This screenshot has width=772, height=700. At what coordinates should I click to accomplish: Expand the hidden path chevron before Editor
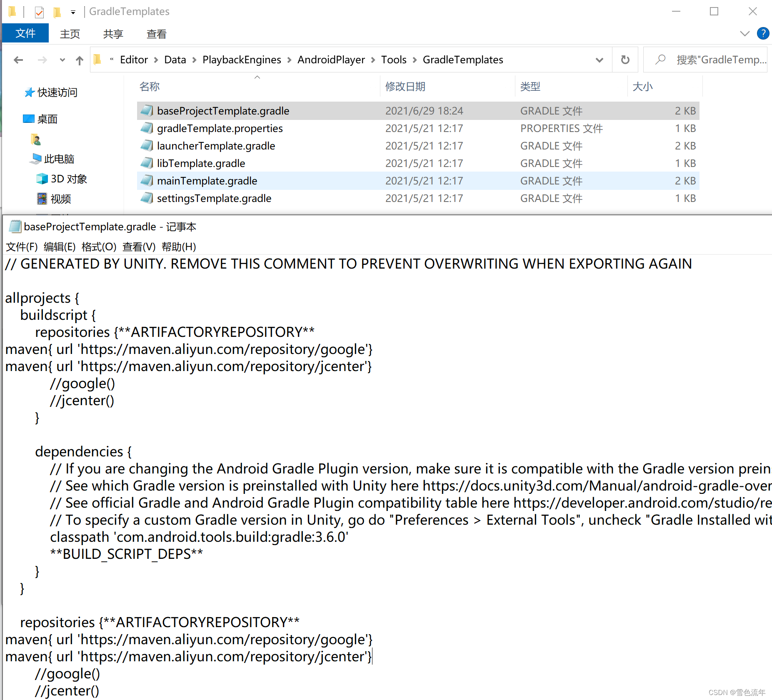pos(112,60)
